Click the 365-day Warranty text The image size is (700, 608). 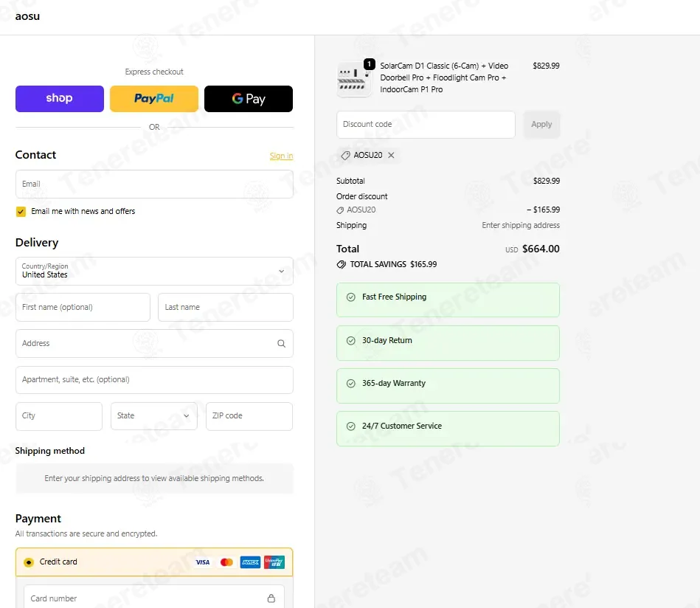click(x=394, y=383)
